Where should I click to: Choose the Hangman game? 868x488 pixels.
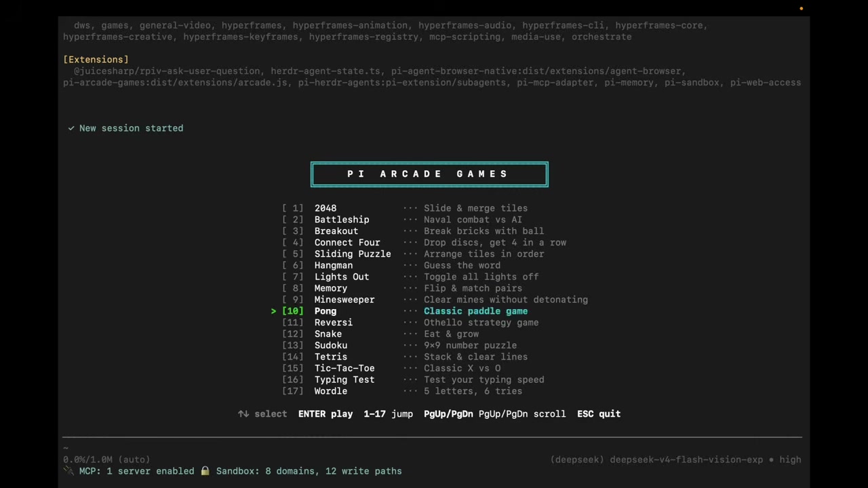391,266
